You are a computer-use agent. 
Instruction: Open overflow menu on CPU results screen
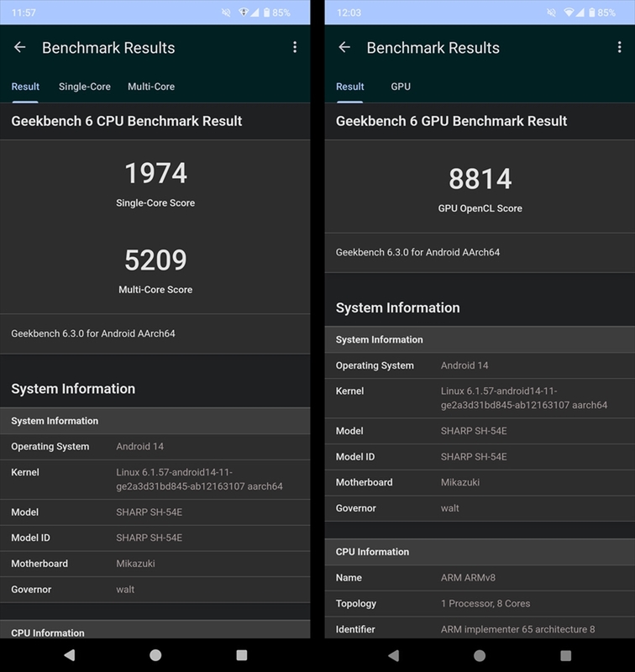click(x=295, y=47)
